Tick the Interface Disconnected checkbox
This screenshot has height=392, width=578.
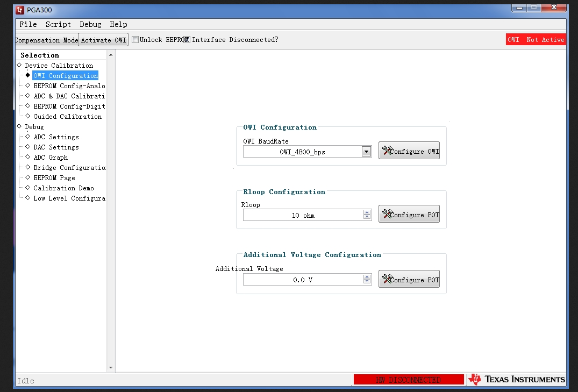point(187,39)
